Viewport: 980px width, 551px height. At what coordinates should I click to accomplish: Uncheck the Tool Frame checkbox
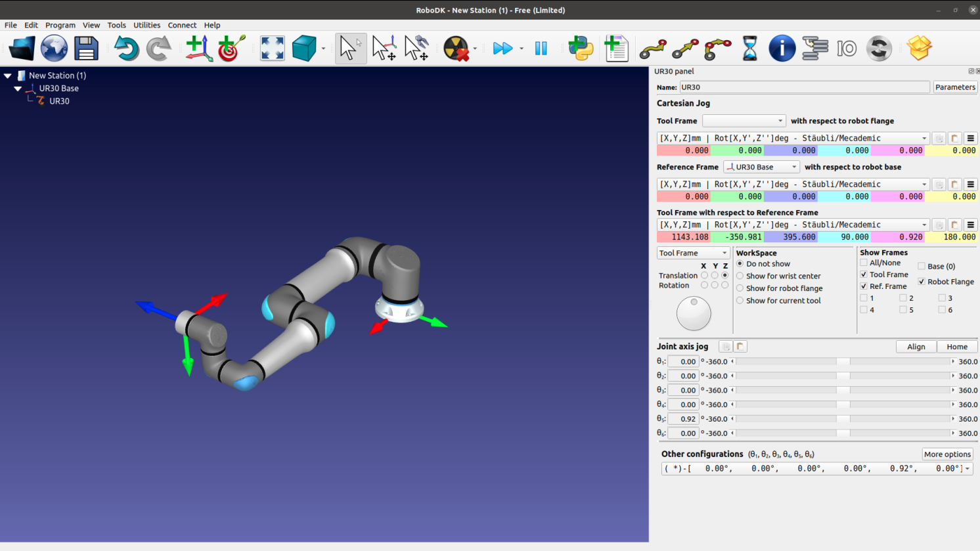point(864,275)
